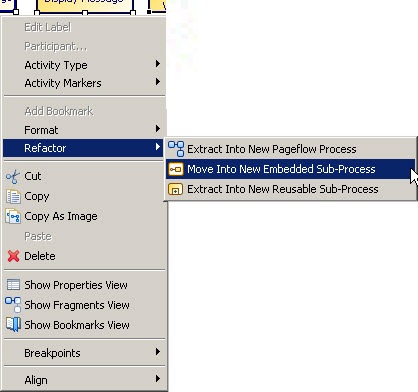Click the scissors Cut icon
This screenshot has width=418, height=392.
tap(13, 176)
